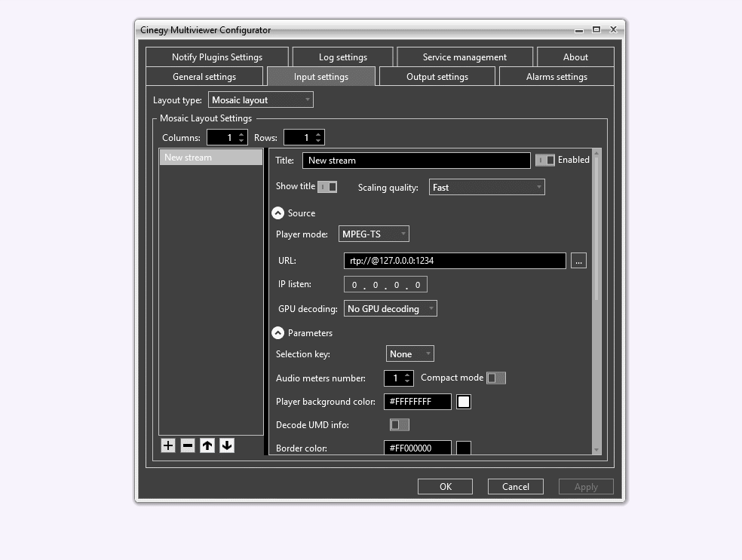The height and width of the screenshot is (560, 742).
Task: Minimize the Configurator window
Action: pyautogui.click(x=579, y=30)
